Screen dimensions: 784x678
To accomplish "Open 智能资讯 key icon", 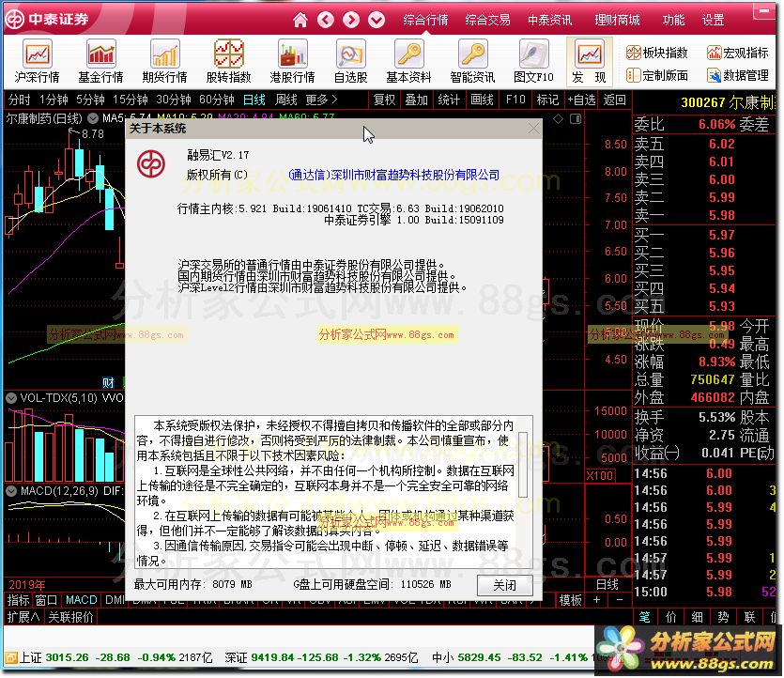I will (472, 61).
